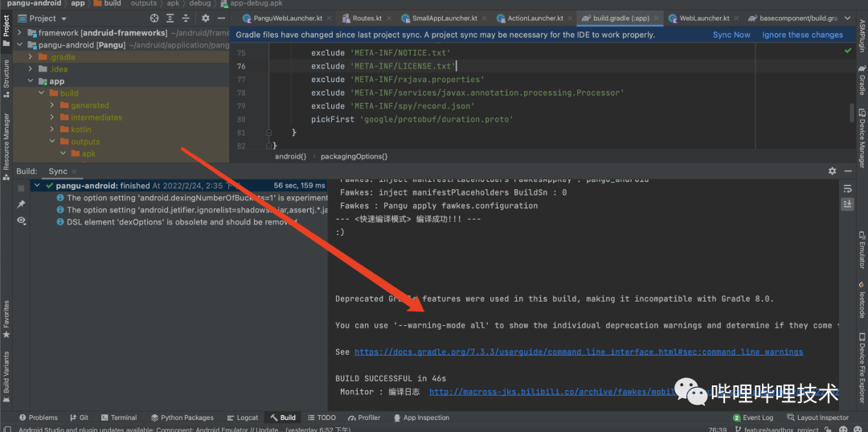Screen dimensions: 868x432
Task: Toggle scroll to end of build output
Action: (847, 204)
